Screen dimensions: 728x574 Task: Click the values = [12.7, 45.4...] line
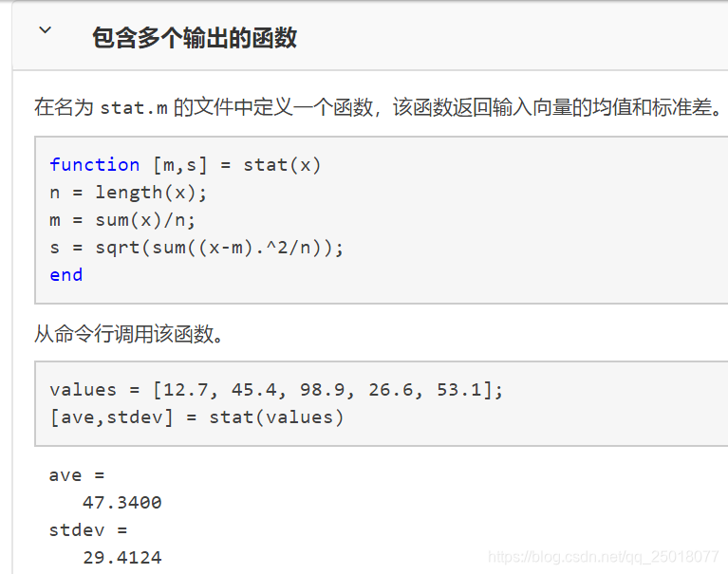276,390
